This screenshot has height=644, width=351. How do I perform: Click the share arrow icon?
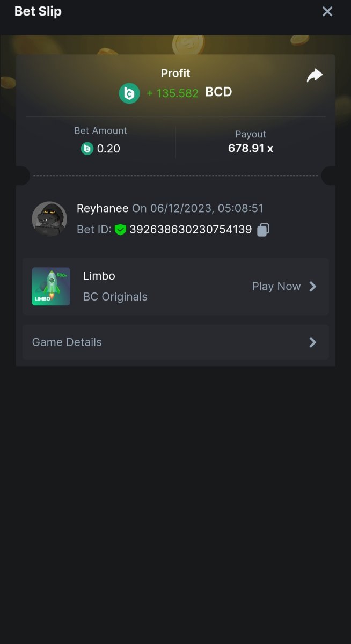[315, 76]
